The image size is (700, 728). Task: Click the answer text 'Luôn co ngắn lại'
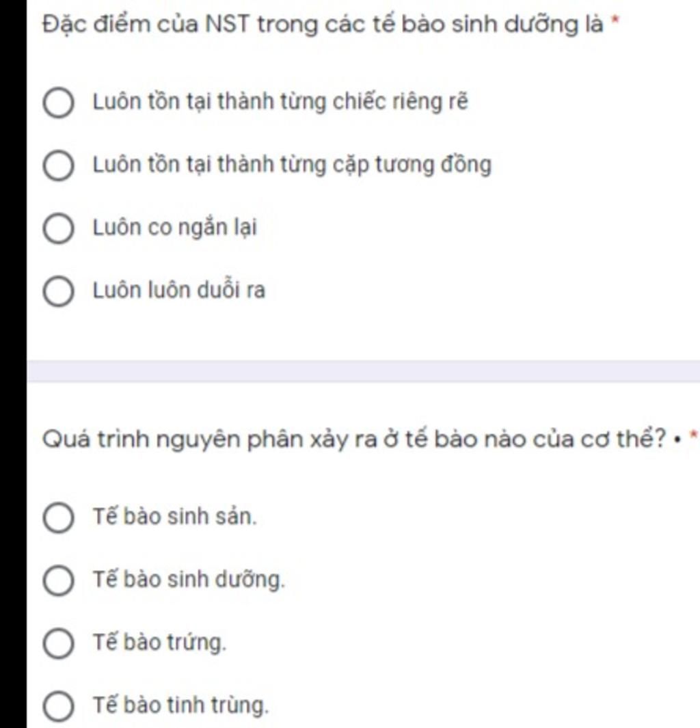click(x=174, y=228)
